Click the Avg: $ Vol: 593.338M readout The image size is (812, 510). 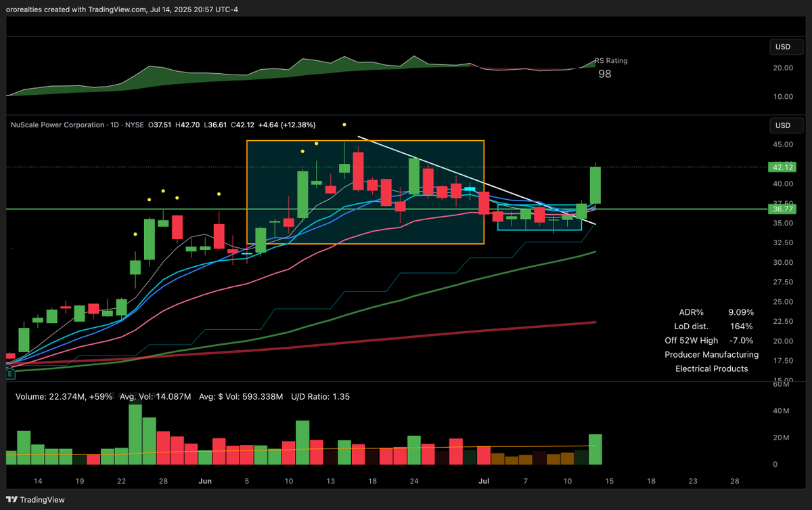pos(242,397)
